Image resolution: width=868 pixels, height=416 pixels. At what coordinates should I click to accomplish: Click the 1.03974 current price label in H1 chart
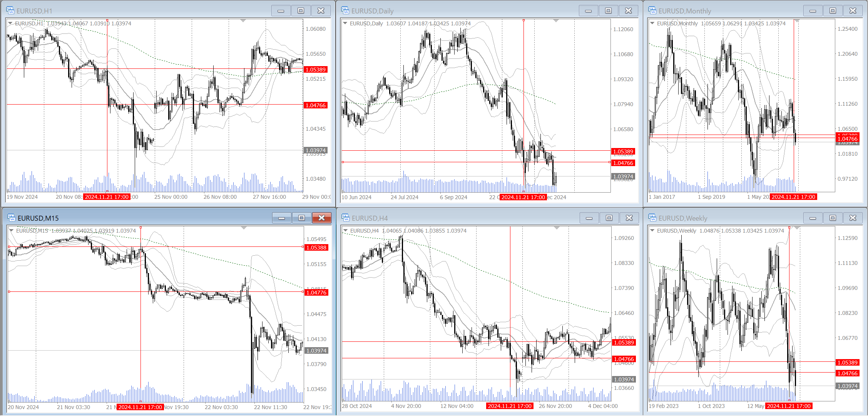coord(316,150)
